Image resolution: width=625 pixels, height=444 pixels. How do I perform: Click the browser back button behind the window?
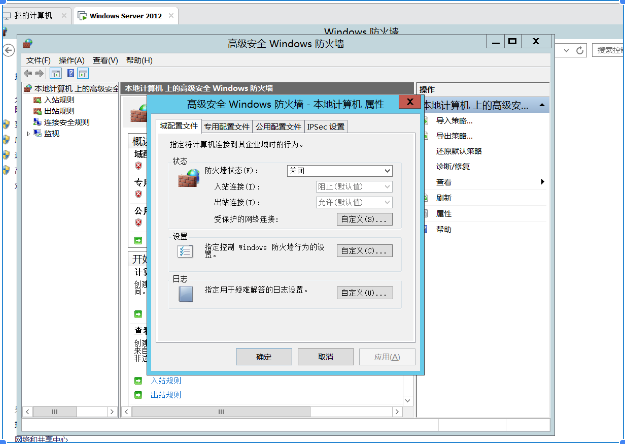8,50
